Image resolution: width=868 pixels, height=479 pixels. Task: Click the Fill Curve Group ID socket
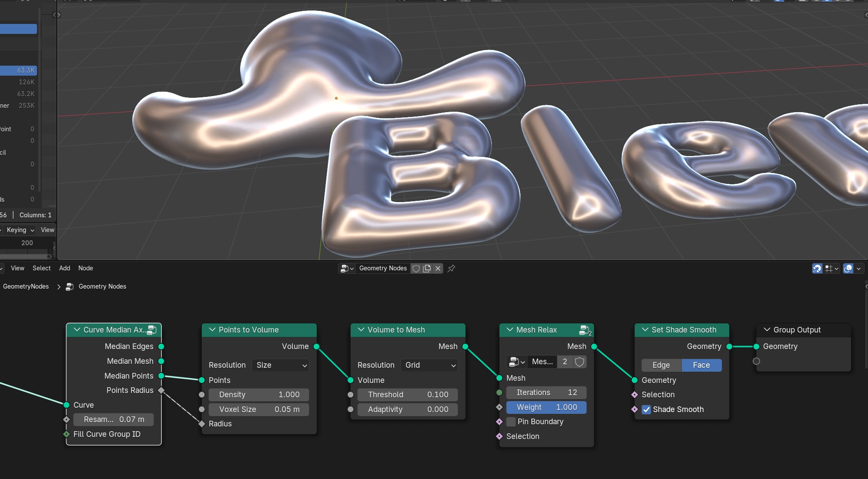click(x=67, y=434)
